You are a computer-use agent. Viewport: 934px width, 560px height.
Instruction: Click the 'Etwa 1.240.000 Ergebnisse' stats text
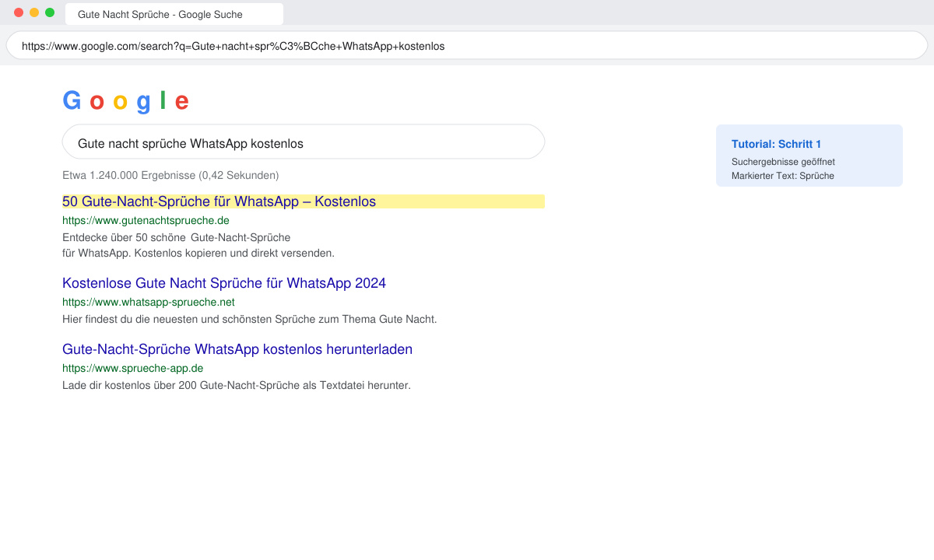[x=170, y=175]
